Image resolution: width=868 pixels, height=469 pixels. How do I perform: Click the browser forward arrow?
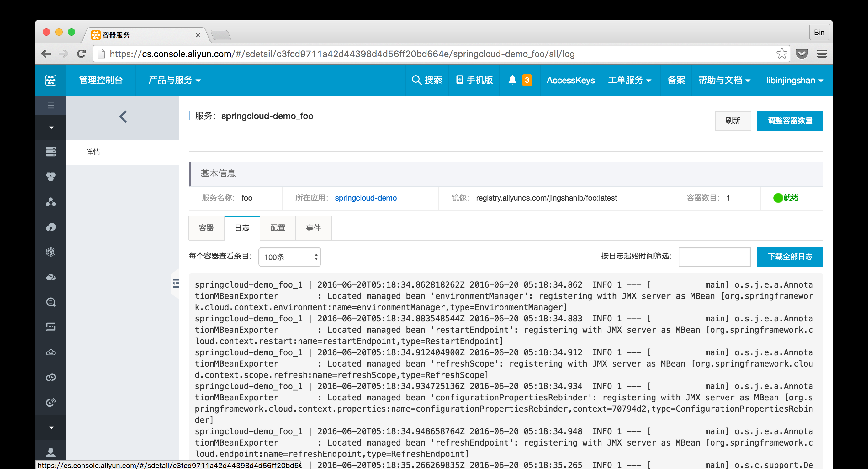tap(63, 54)
